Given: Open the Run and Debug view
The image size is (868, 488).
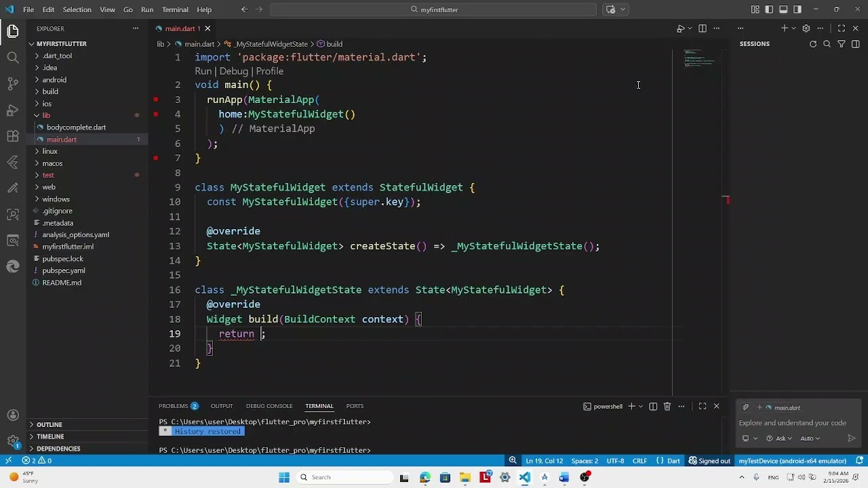Looking at the screenshot, I should point(13,110).
